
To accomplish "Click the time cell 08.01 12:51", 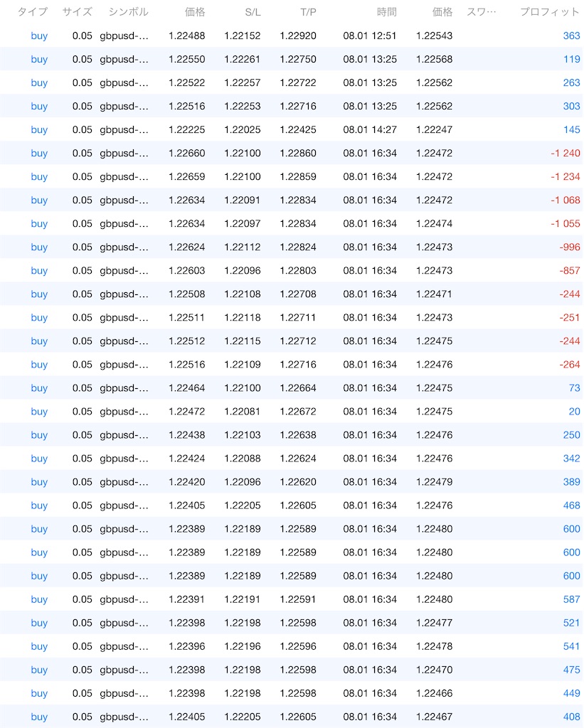I will pyautogui.click(x=370, y=36).
